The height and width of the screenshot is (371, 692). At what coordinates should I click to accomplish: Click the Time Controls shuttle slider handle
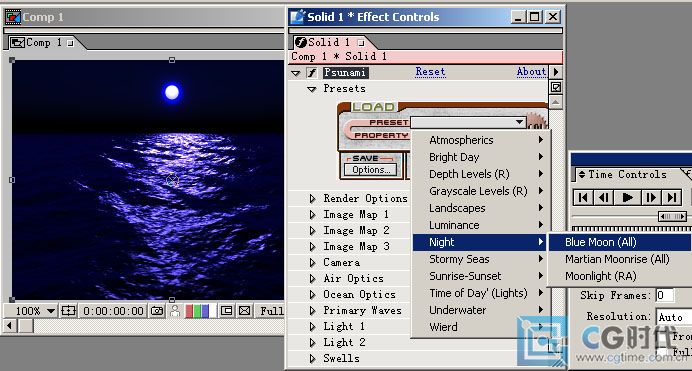[x=672, y=216]
